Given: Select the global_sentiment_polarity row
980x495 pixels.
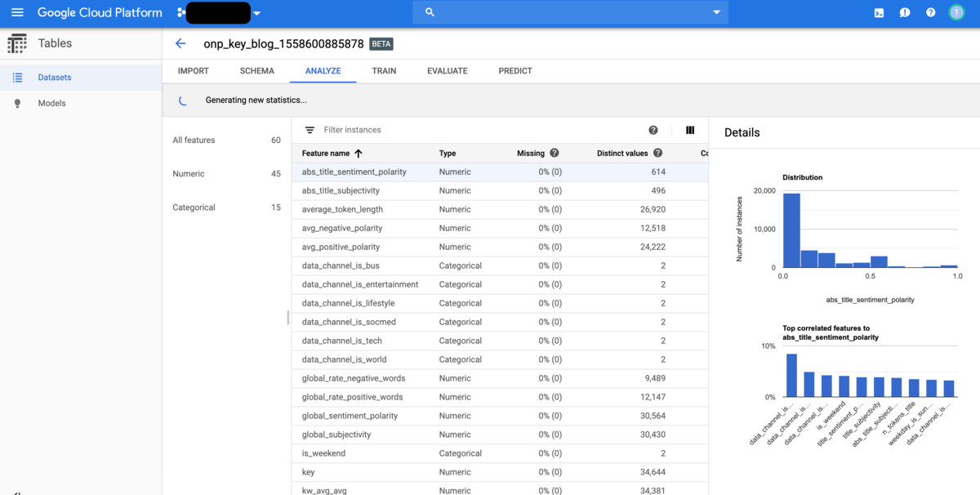Looking at the screenshot, I should [x=500, y=417].
